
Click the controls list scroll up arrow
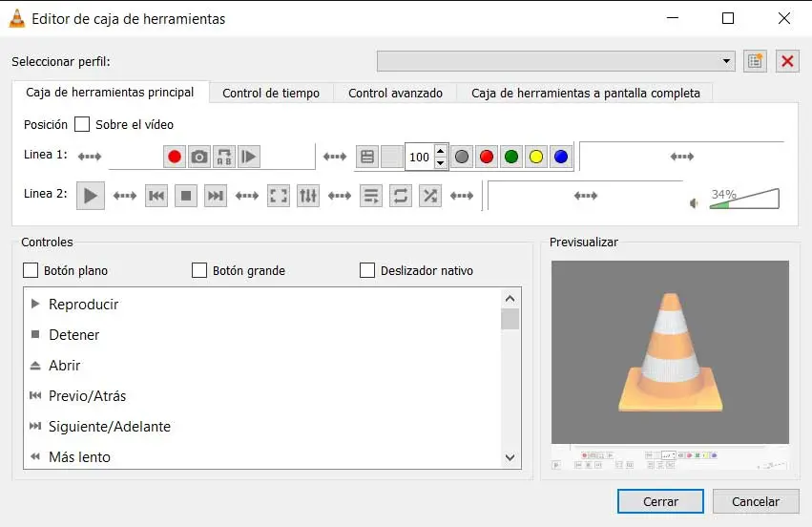coord(510,299)
